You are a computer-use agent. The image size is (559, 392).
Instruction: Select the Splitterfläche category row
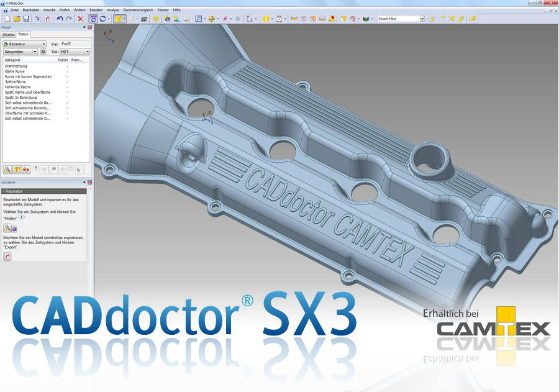[45, 81]
